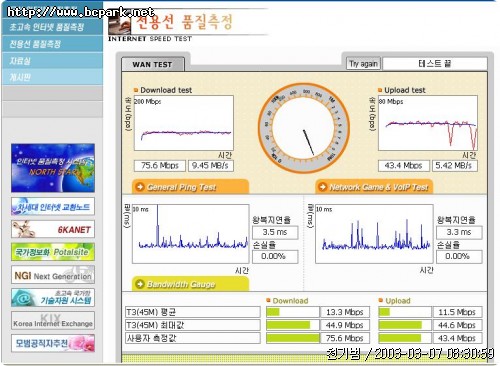Screen dimensions: 500x366
Task: Click the 13.3 Mbps download bar
Action: point(293,312)
